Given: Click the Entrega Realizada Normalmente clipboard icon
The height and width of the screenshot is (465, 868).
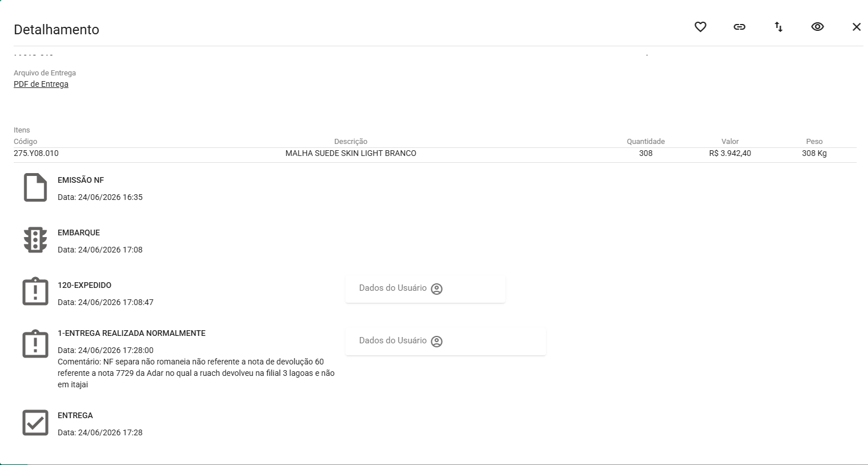Looking at the screenshot, I should [x=35, y=344].
